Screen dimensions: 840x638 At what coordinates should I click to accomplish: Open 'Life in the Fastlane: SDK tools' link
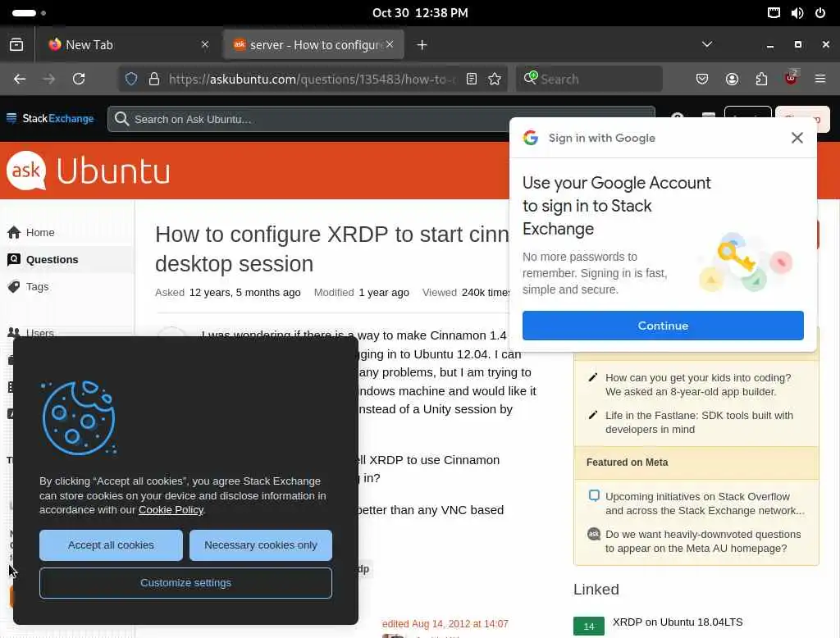[699, 422]
